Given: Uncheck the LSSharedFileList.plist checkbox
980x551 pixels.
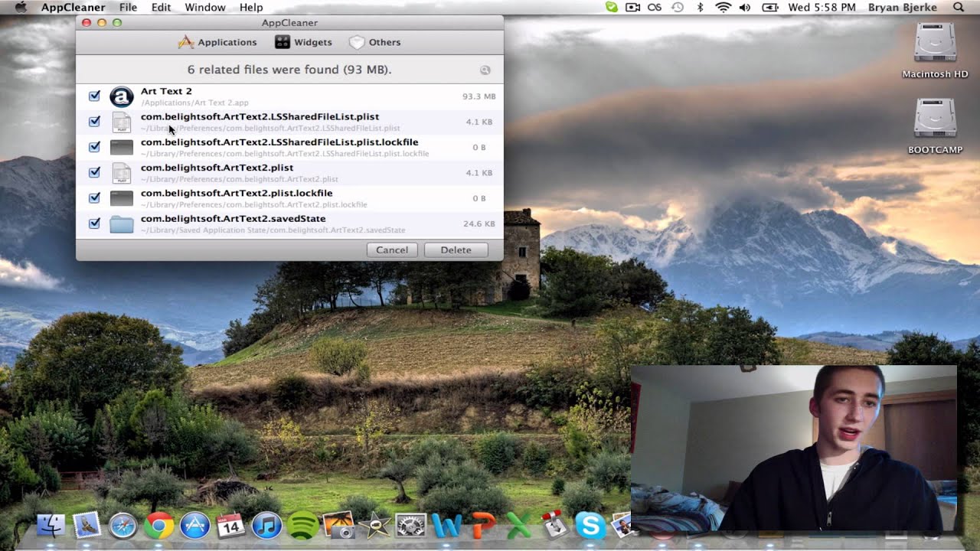Looking at the screenshot, I should (x=94, y=121).
